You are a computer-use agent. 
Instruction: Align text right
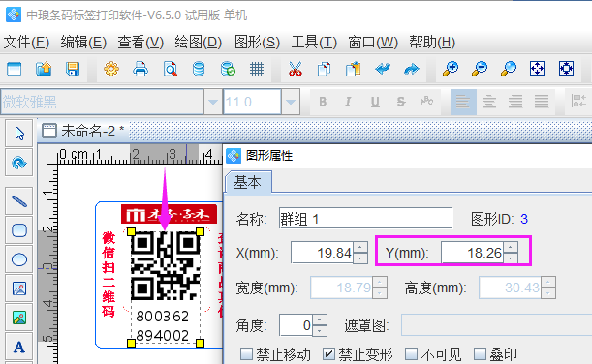point(515,102)
